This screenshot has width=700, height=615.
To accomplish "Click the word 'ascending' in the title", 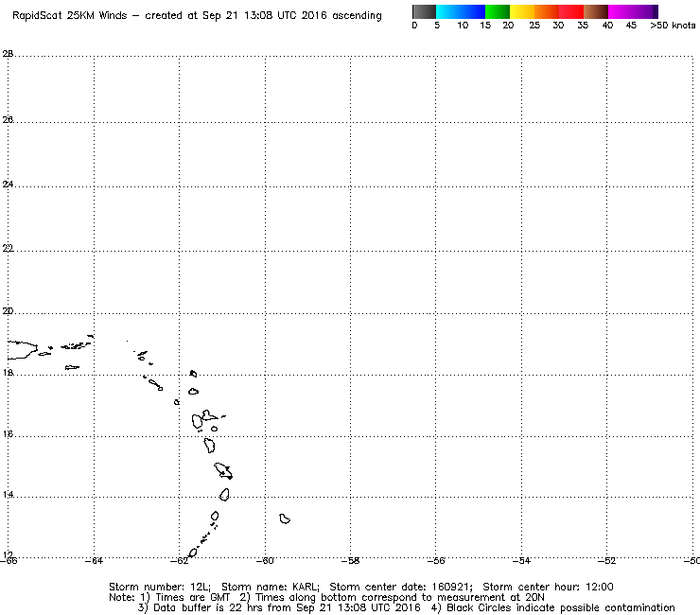I will 357,16.
